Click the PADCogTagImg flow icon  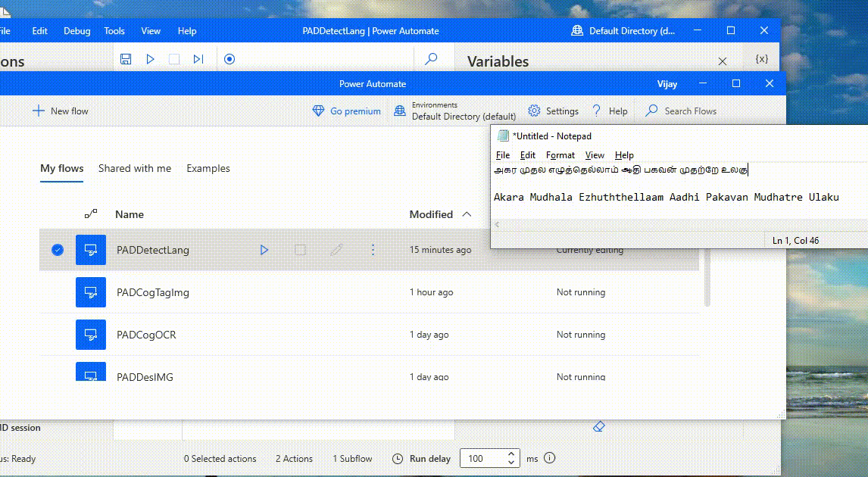tap(91, 292)
